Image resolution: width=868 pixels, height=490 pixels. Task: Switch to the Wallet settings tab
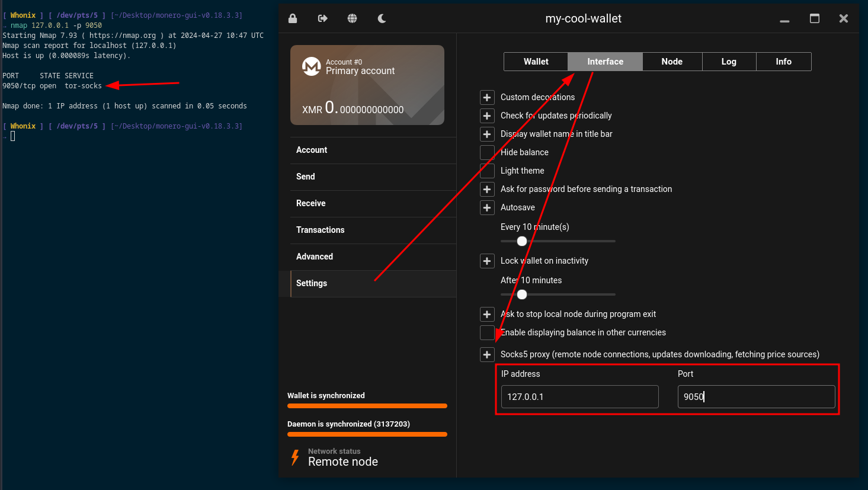536,62
